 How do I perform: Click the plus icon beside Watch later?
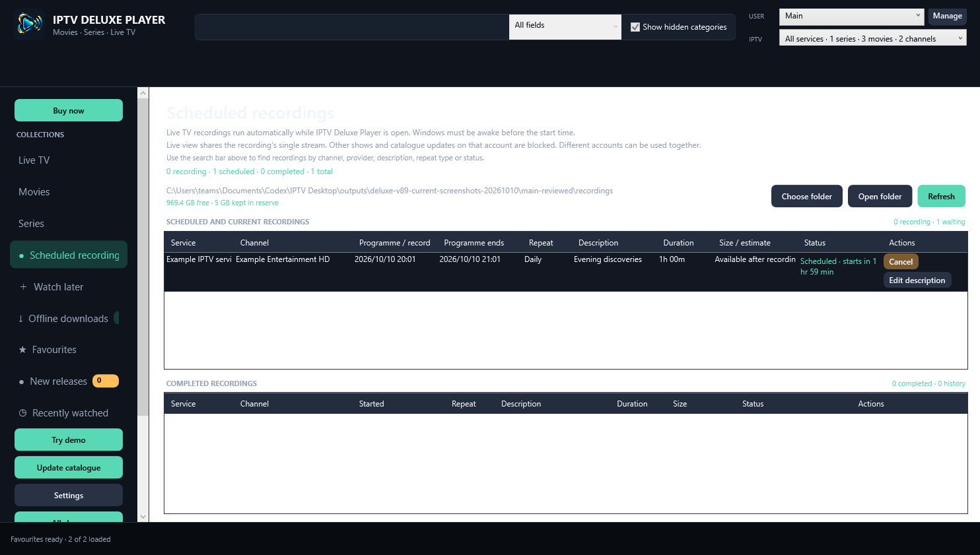[x=23, y=287]
